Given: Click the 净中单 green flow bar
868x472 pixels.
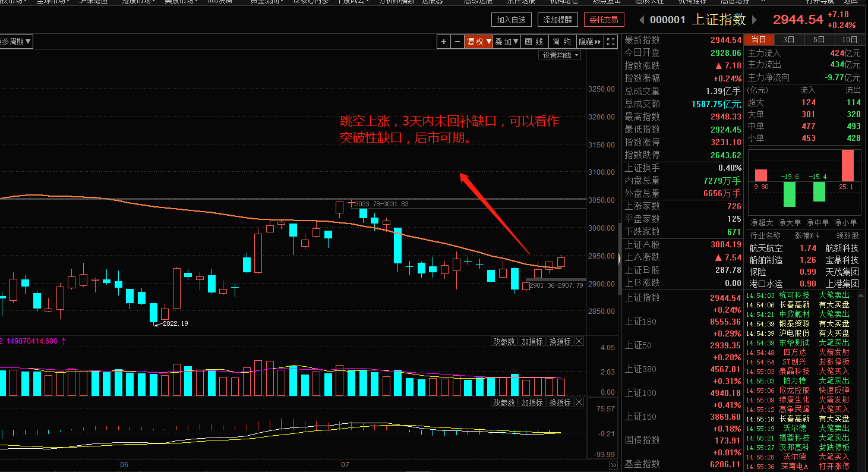Looking at the screenshot, I should pos(819,191).
